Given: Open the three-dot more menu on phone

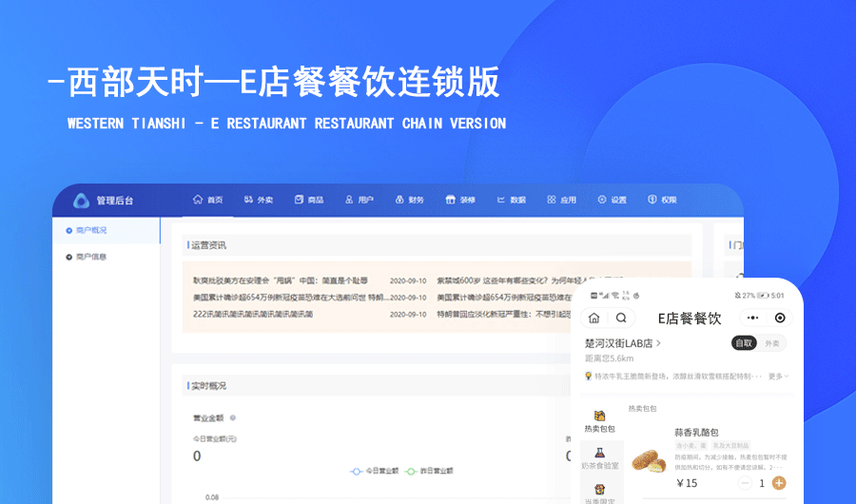Looking at the screenshot, I should [x=753, y=318].
